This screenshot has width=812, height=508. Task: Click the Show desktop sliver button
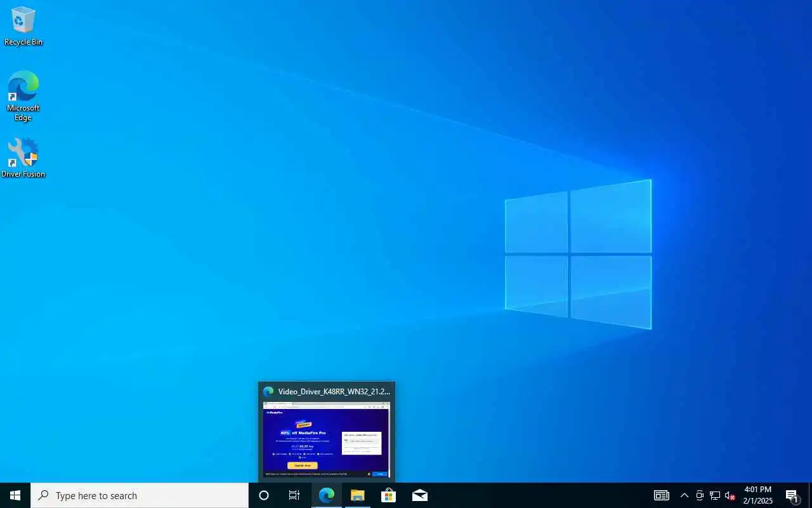[x=810, y=495]
